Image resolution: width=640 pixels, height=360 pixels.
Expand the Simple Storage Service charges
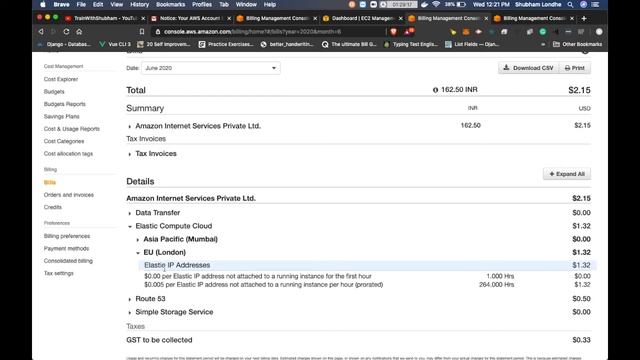click(130, 313)
